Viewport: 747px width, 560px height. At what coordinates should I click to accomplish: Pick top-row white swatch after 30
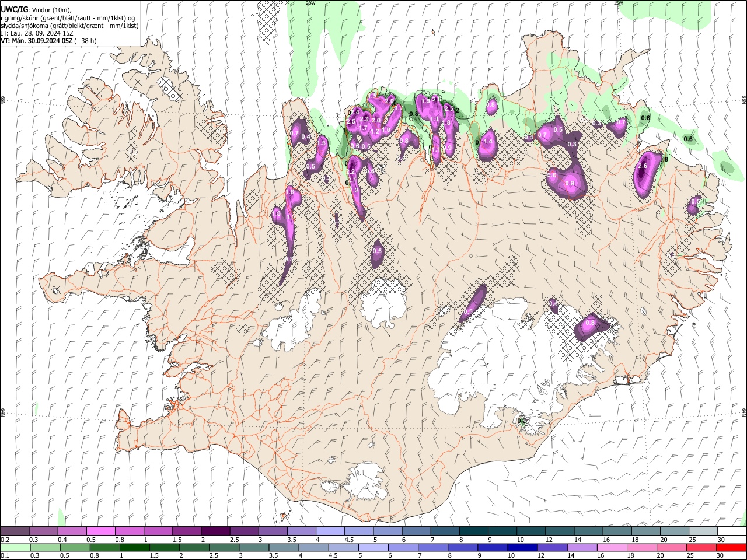[x=731, y=531]
